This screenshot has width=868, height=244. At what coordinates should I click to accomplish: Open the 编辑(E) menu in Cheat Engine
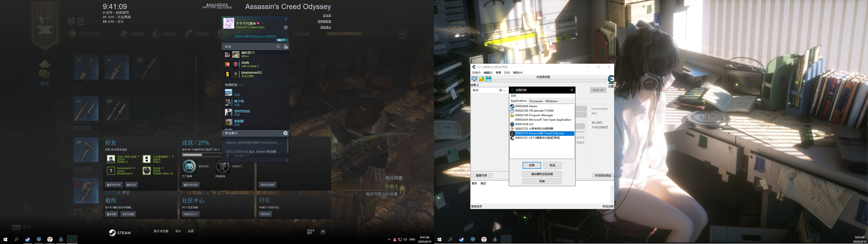point(488,73)
